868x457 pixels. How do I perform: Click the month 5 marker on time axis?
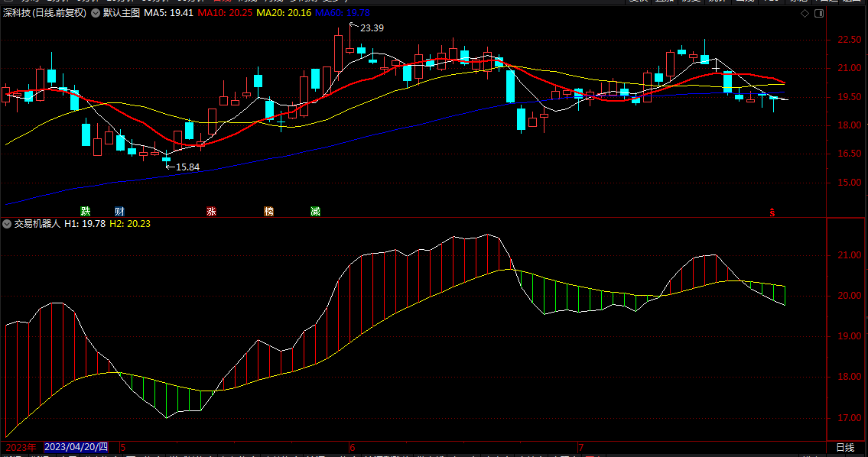123,448
